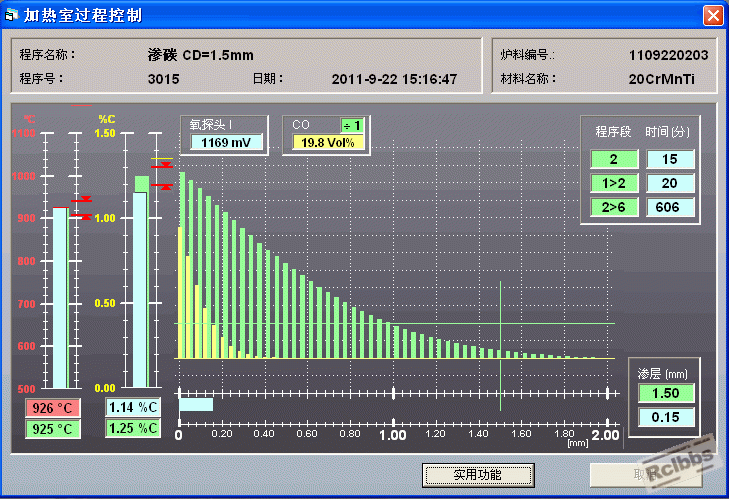
Task: Click the green ÷ 1 CO indicator
Action: (352, 126)
